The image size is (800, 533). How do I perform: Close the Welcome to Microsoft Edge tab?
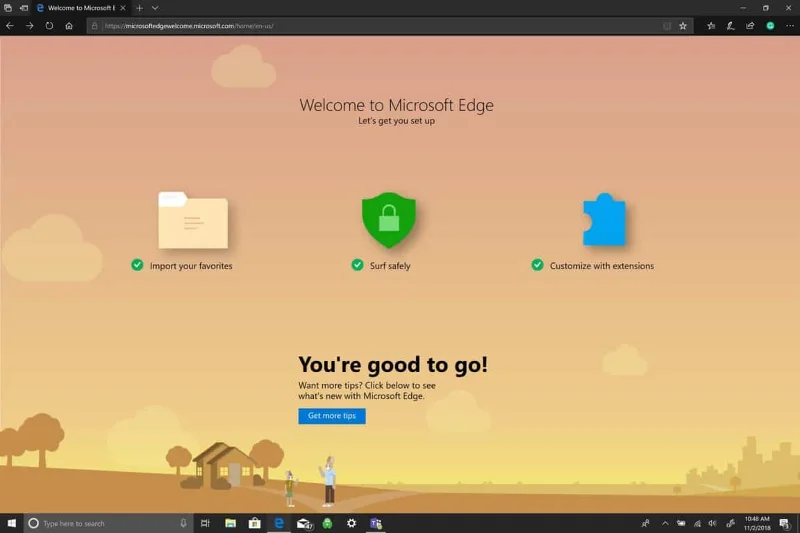tap(123, 8)
